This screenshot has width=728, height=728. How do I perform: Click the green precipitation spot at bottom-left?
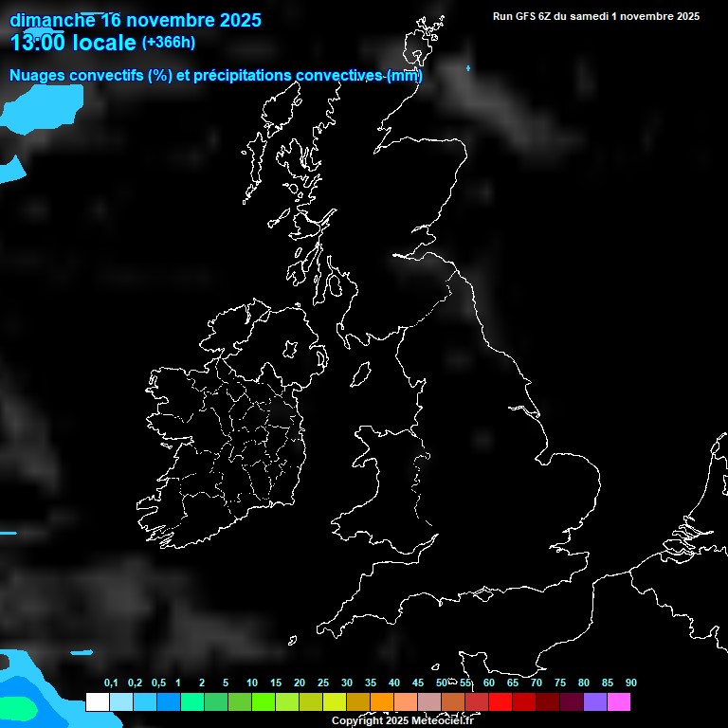click(x=21, y=707)
